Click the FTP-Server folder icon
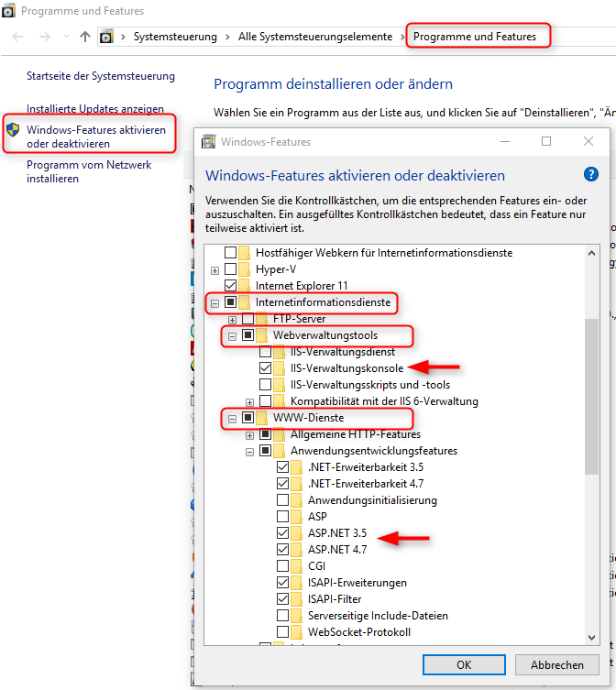The height and width of the screenshot is (690, 616). tap(262, 319)
